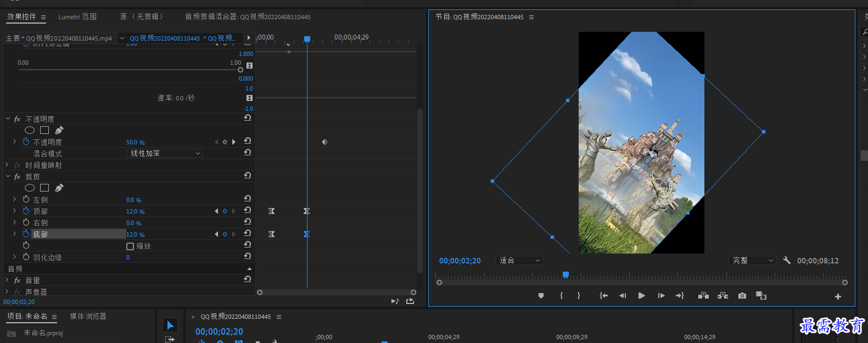Open the 适合 zoom level dropdown

click(x=519, y=261)
